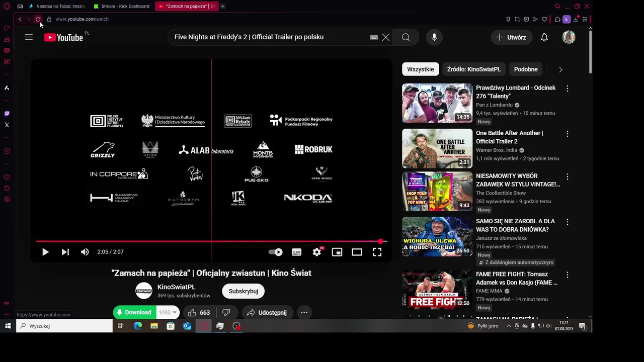Open the browser downloads icon
644x362 pixels.
(576, 19)
